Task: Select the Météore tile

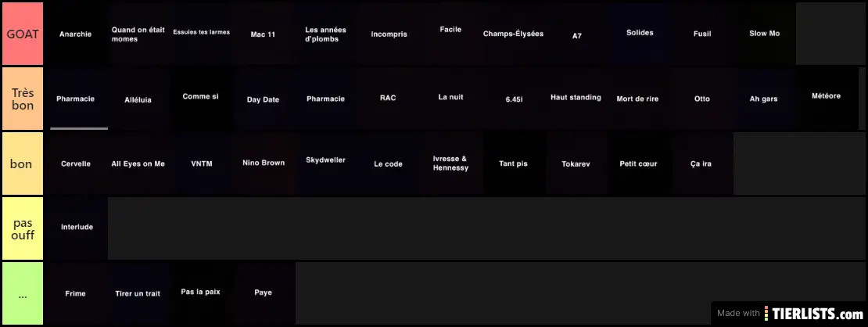Action: point(827,96)
